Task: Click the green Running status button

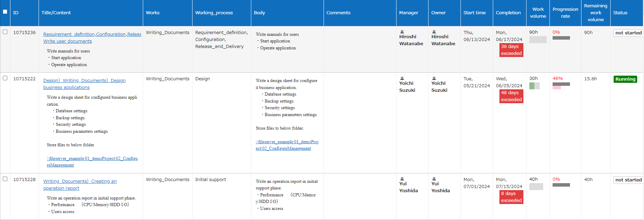Action: (x=625, y=79)
